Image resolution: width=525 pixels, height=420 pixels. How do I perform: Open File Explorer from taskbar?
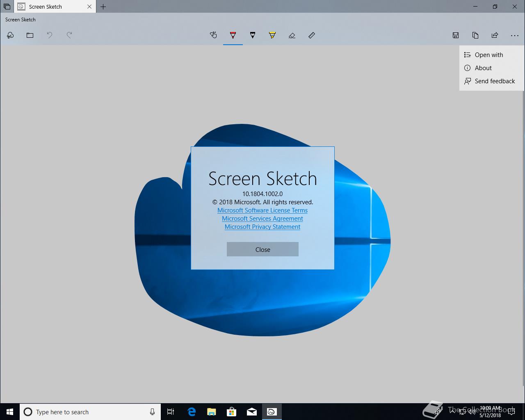coord(211,412)
